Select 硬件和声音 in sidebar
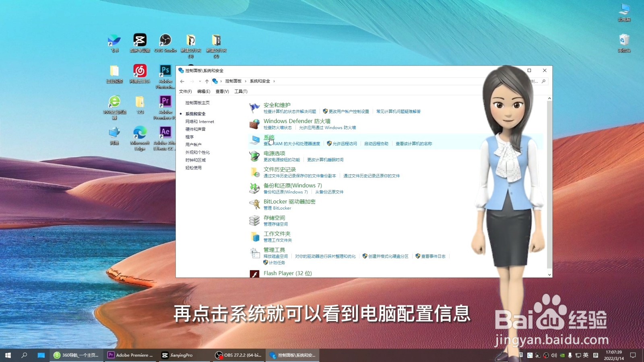 pyautogui.click(x=195, y=129)
